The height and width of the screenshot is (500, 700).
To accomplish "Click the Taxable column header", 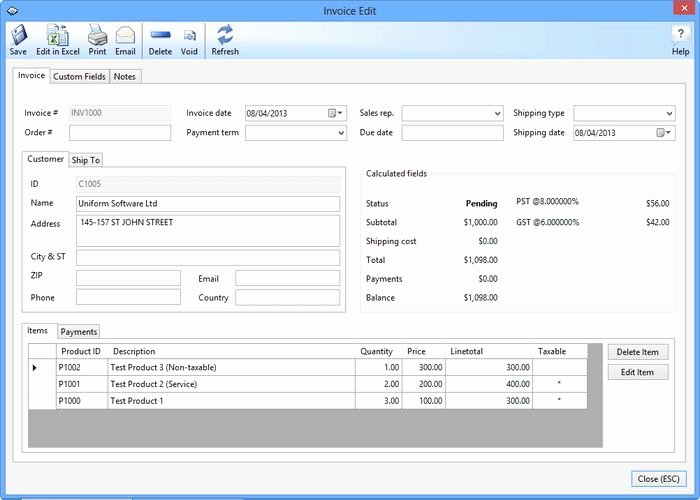I will (560, 351).
